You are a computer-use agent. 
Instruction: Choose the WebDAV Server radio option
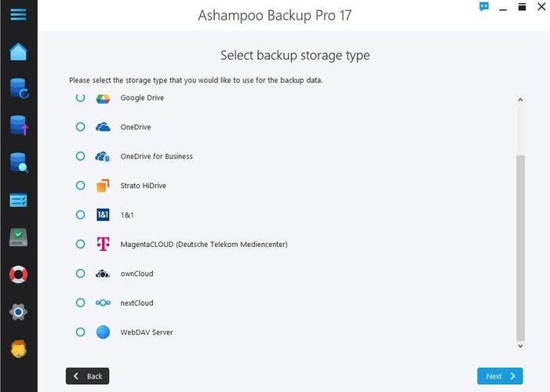click(80, 332)
